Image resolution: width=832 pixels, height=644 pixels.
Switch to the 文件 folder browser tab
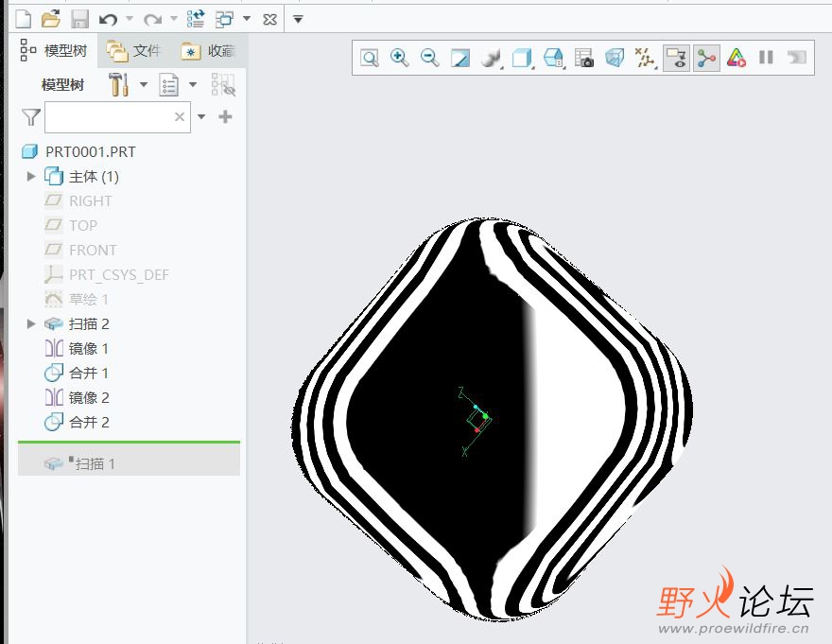coord(133,51)
